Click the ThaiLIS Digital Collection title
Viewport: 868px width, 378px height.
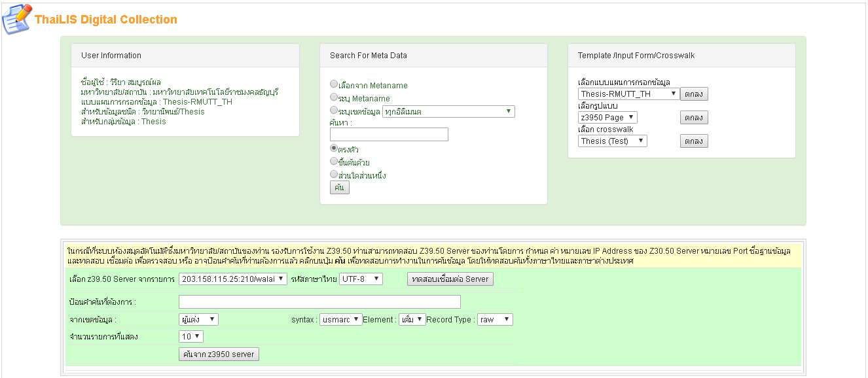coord(106,20)
